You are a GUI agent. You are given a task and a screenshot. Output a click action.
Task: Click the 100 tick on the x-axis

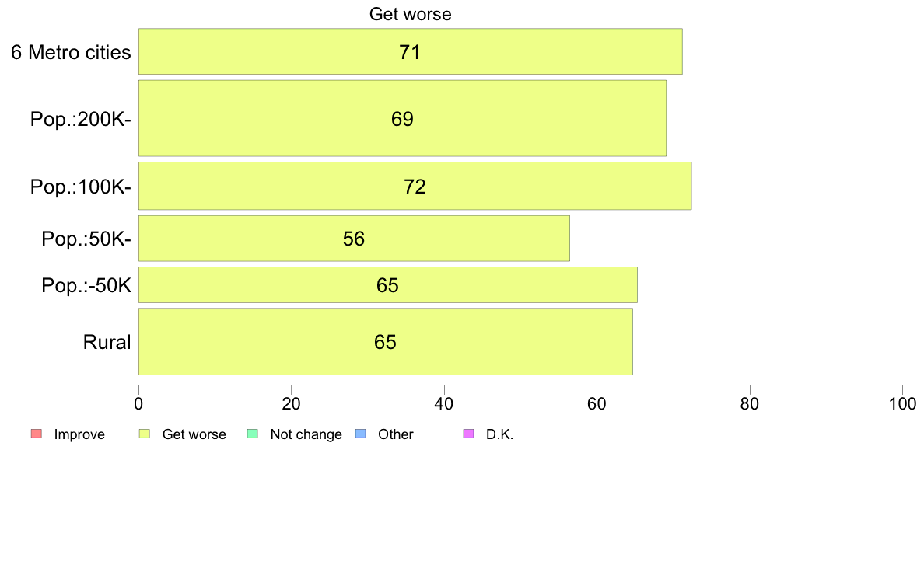[x=902, y=403]
